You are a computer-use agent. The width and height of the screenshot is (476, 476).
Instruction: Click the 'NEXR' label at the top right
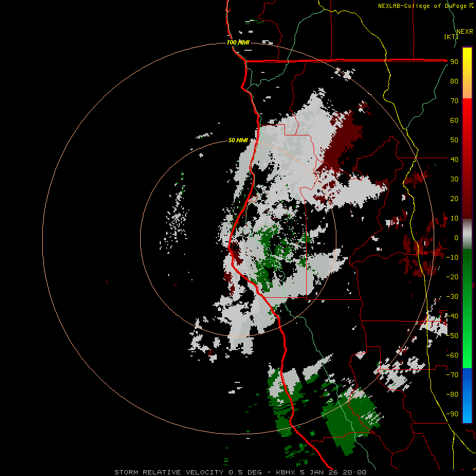click(x=465, y=32)
